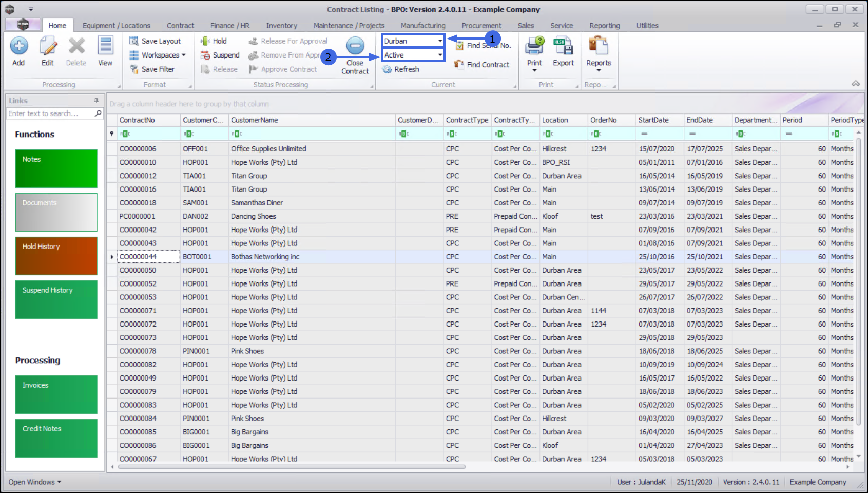This screenshot has width=868, height=493.
Task: Pin the Links panel
Action: pyautogui.click(x=97, y=101)
